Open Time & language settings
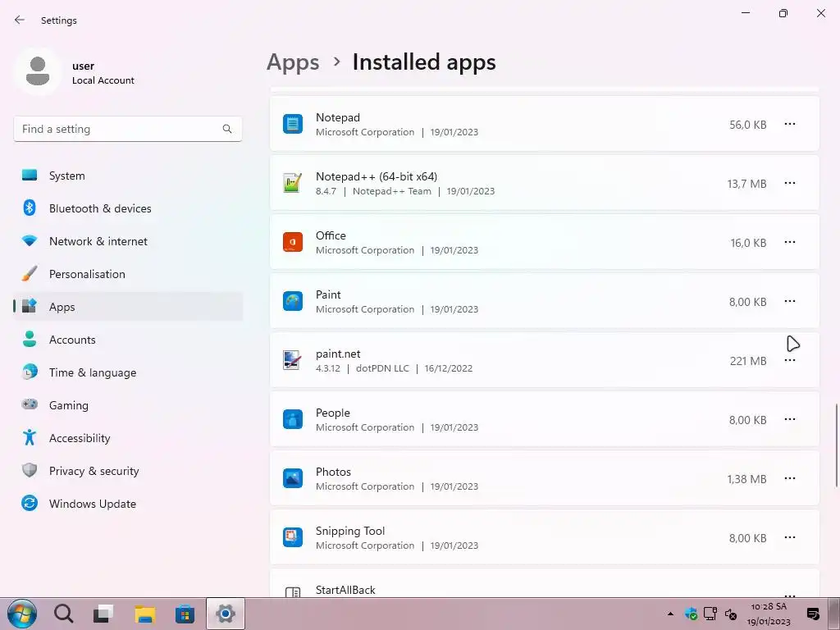Viewport: 840px width, 630px height. pos(128,372)
